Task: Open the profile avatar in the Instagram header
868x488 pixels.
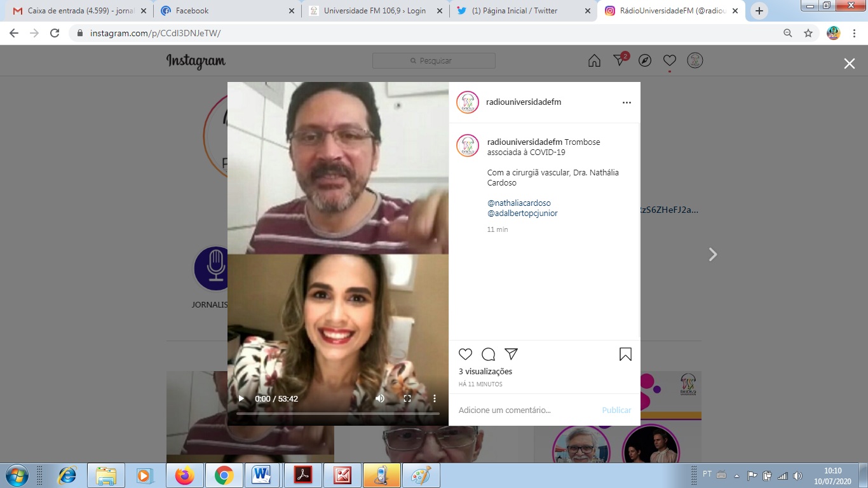Action: pyautogui.click(x=695, y=60)
